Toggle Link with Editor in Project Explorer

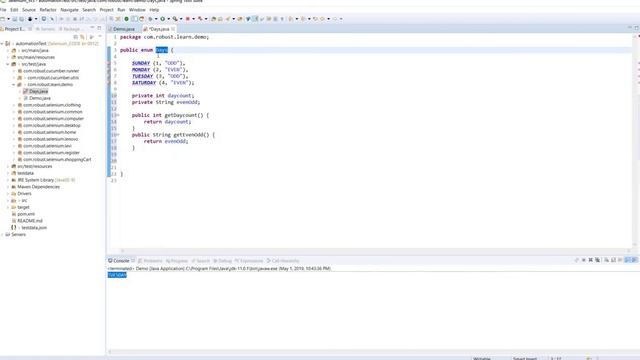pos(82,37)
